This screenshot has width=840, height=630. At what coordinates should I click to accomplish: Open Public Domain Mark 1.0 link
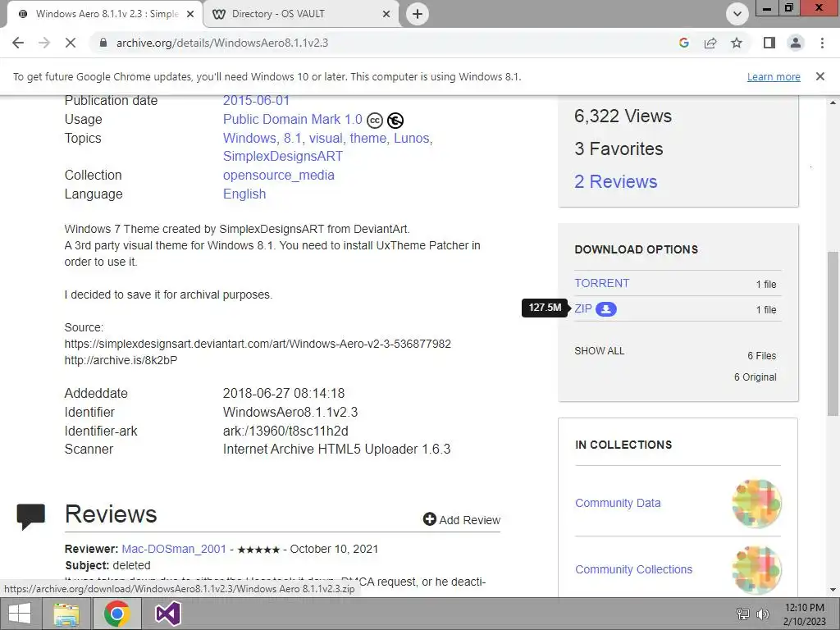point(293,120)
